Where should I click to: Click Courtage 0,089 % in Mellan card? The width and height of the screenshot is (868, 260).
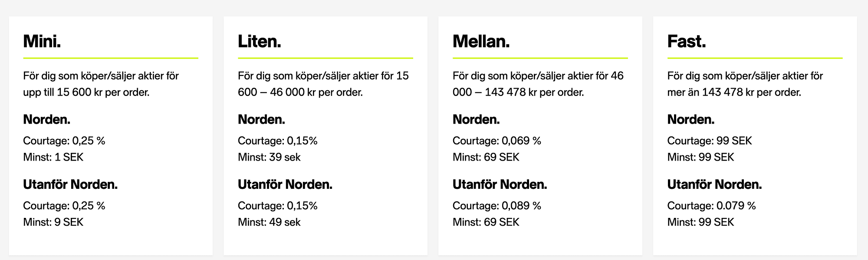point(497,206)
